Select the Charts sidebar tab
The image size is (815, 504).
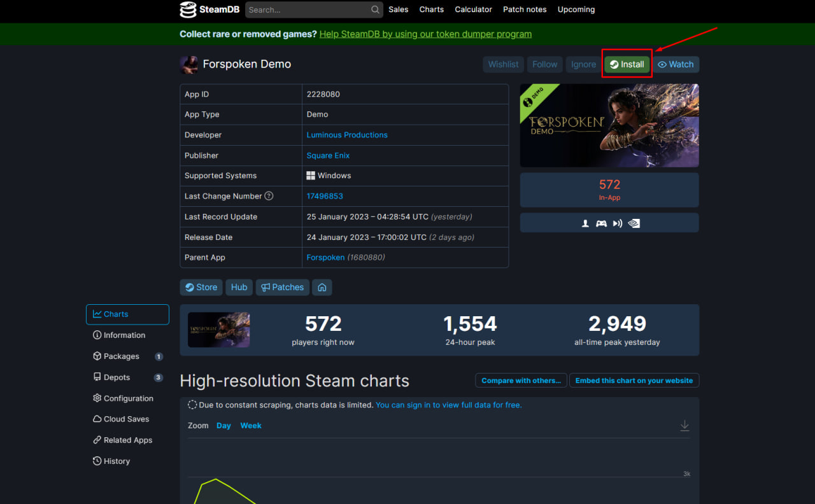coord(127,314)
